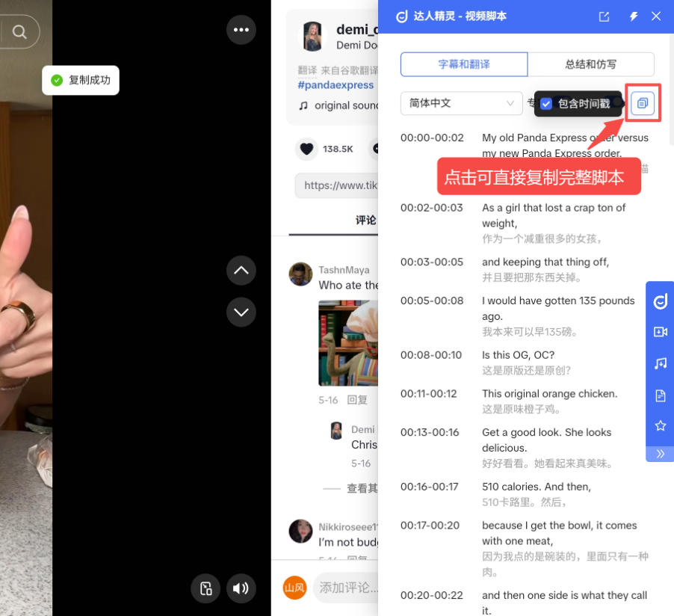Click the search magnifier icon
Screen dimensions: 674x616
pos(19,32)
